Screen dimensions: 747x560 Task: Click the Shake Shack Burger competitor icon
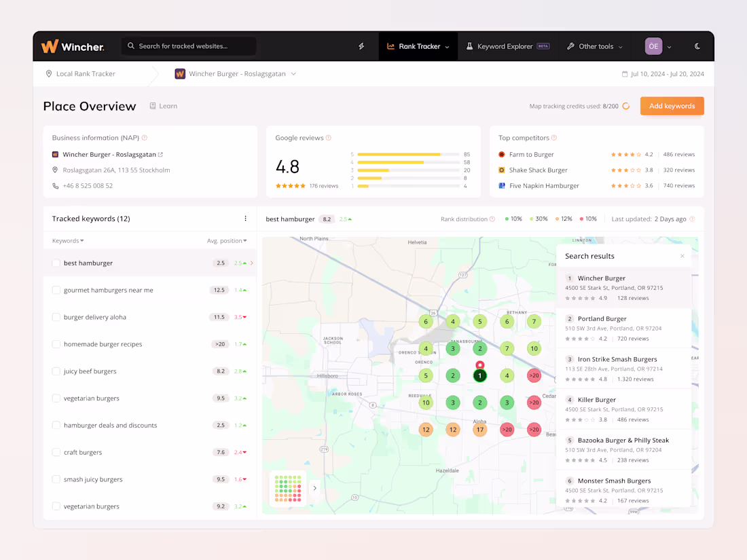[502, 170]
